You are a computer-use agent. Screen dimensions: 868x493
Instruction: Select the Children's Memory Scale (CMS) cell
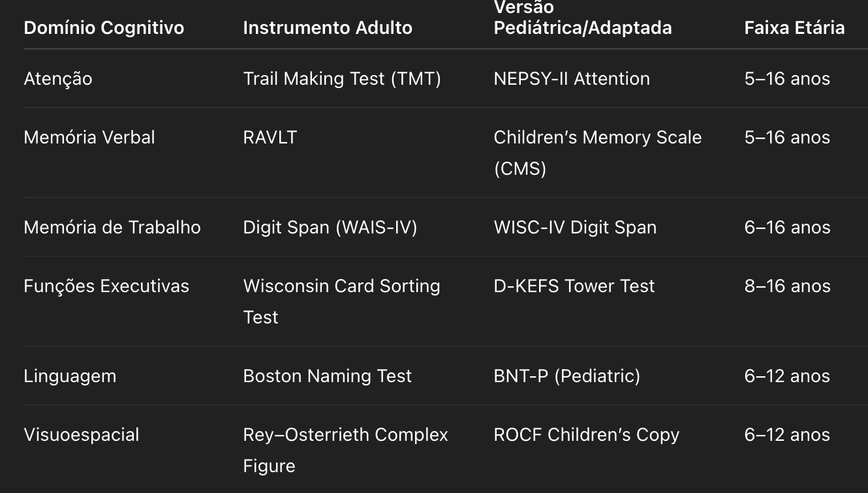(x=598, y=153)
